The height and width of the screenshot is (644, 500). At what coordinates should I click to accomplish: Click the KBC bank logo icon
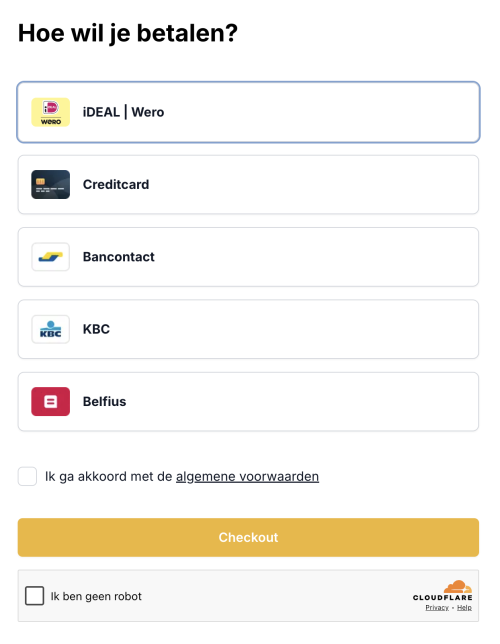[51, 329]
